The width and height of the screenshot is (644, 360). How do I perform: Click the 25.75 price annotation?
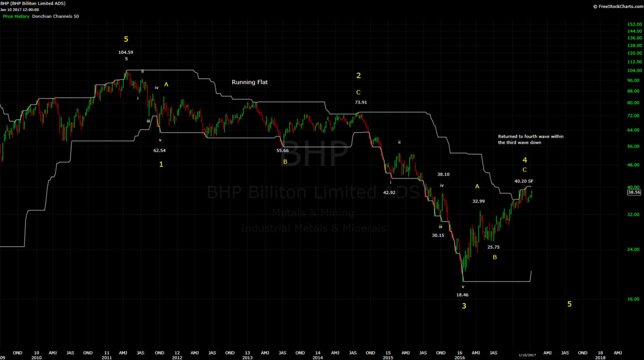point(493,247)
